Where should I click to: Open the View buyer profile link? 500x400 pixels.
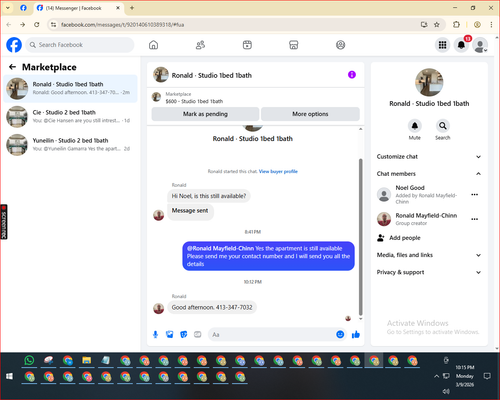click(278, 171)
